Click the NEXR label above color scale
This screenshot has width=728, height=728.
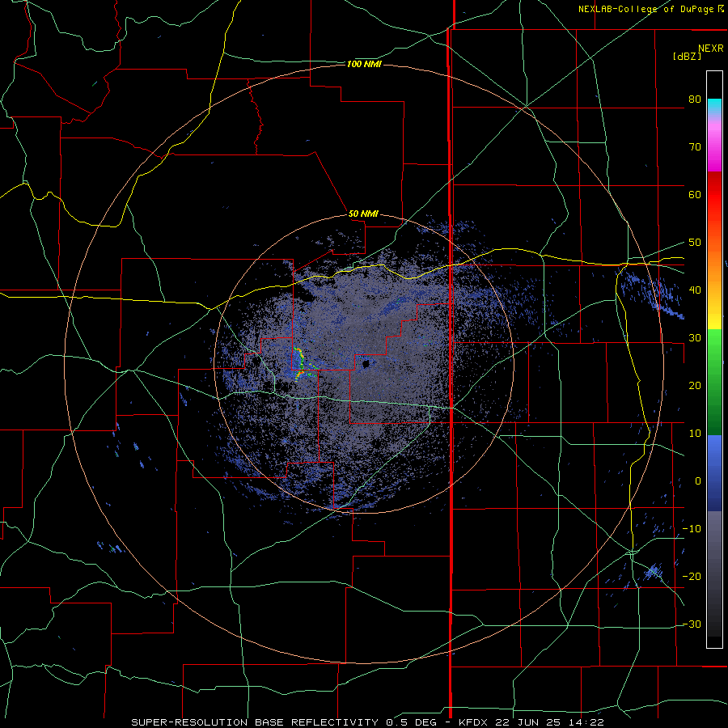click(x=711, y=49)
